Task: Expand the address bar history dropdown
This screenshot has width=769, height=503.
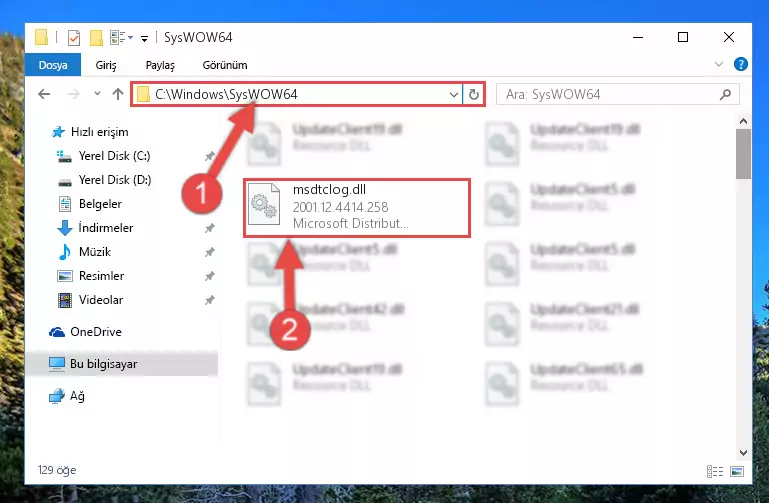Action: [454, 94]
